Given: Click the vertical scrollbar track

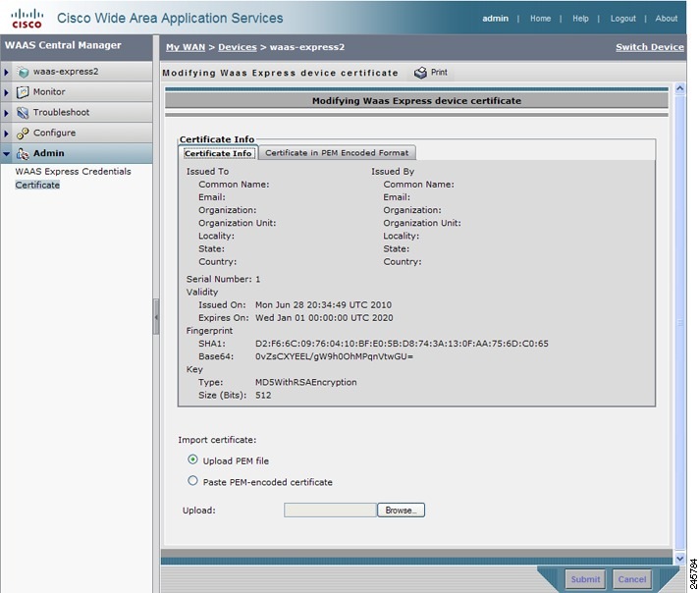Looking at the screenshot, I should coord(679,323).
